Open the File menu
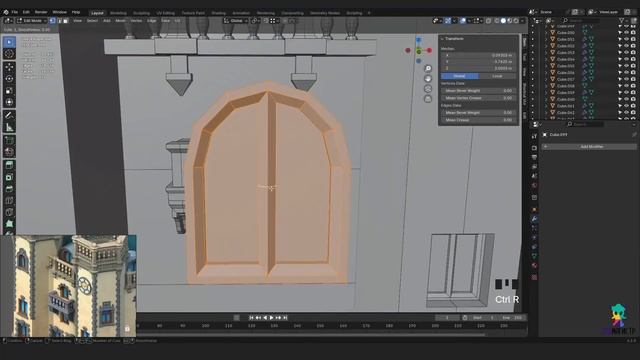Viewport: 640px width, 360px height. tap(15, 12)
